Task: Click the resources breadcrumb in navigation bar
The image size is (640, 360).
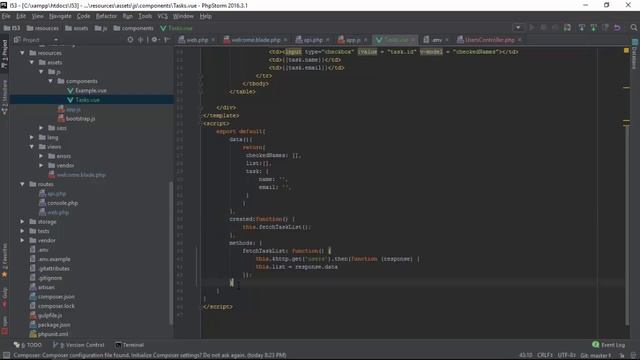Action: pyautogui.click(x=43, y=28)
